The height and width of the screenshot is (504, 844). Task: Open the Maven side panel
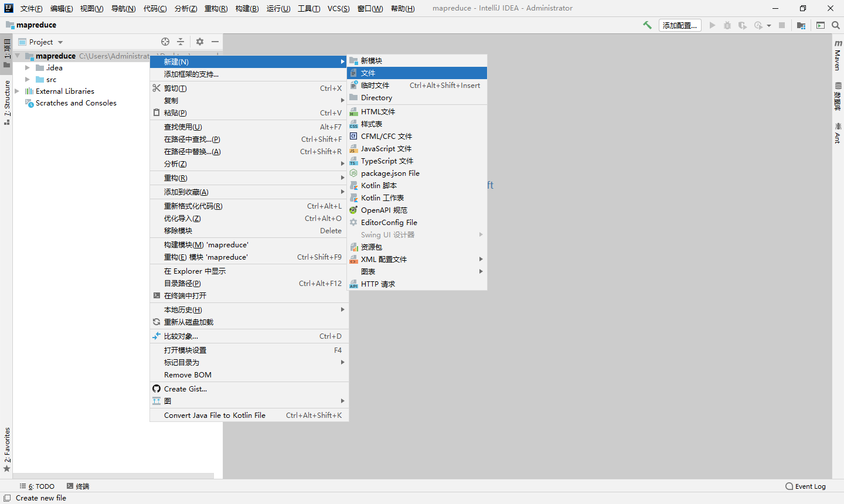point(838,55)
